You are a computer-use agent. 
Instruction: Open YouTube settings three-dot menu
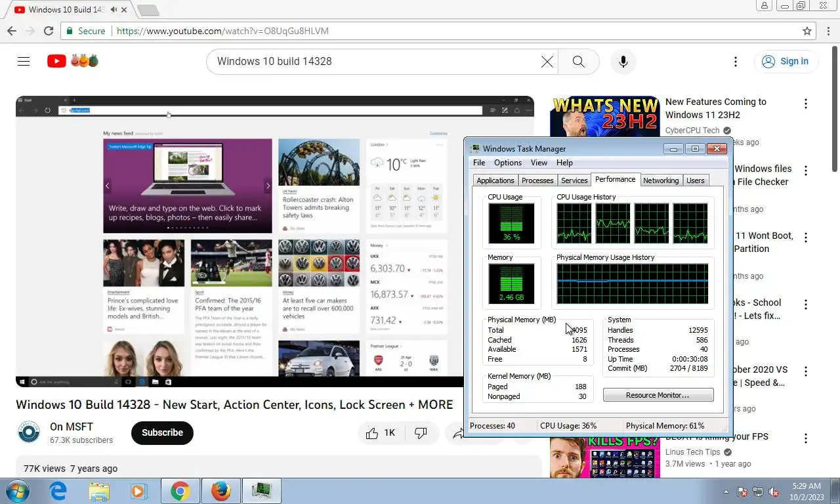(735, 61)
